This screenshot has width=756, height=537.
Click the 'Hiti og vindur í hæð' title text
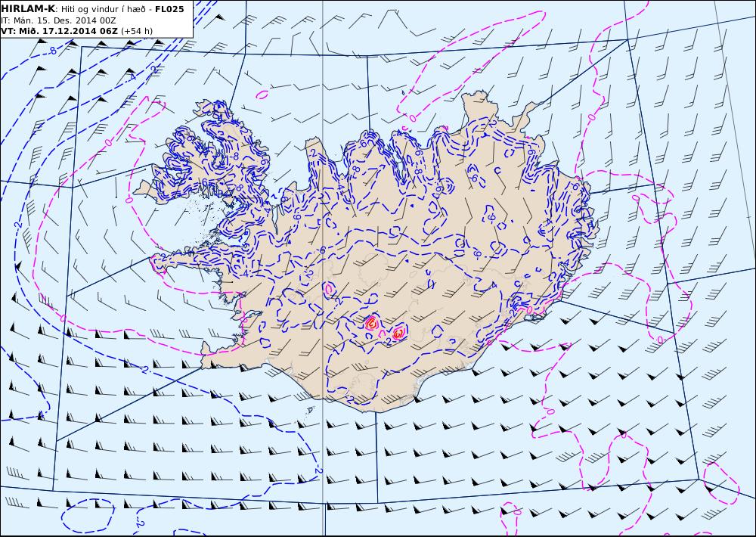coord(102,9)
